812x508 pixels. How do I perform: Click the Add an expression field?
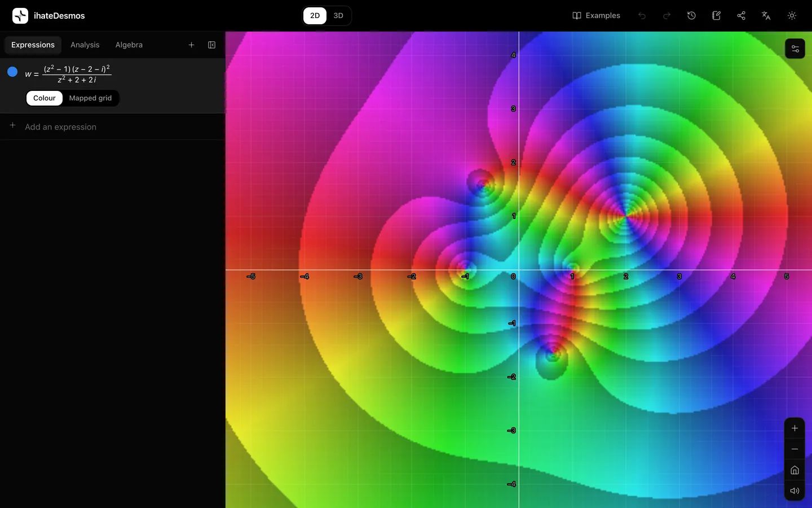[x=113, y=127]
